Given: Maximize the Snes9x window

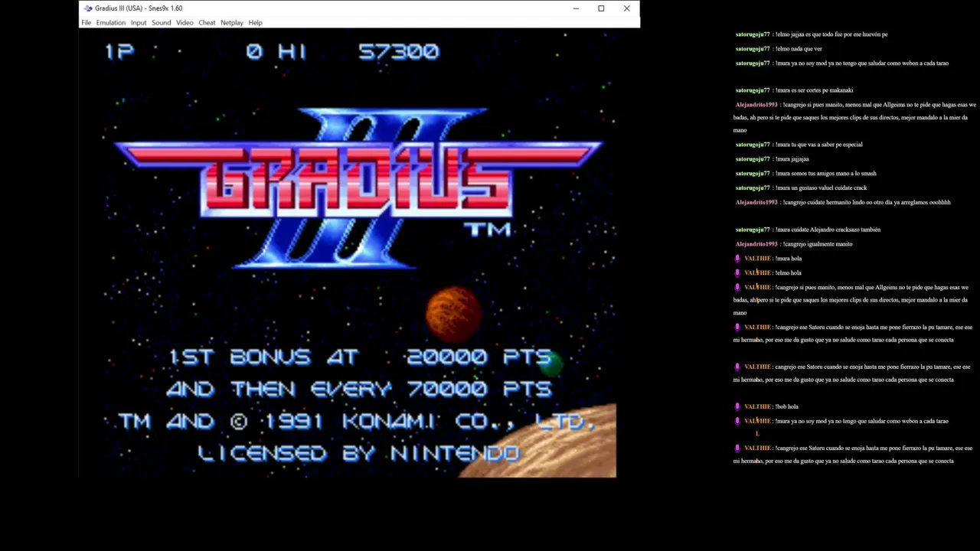Looking at the screenshot, I should [x=601, y=8].
